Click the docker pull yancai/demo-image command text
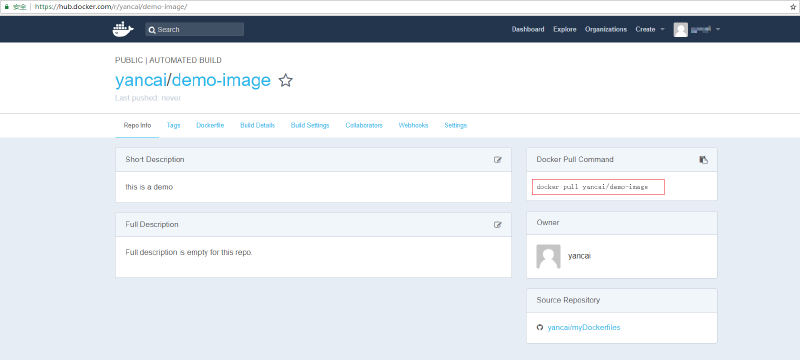The height and width of the screenshot is (360, 800). (592, 187)
